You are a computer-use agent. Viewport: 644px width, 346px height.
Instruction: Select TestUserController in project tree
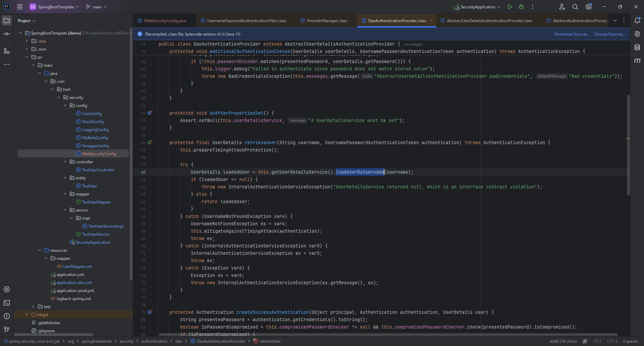coord(98,170)
